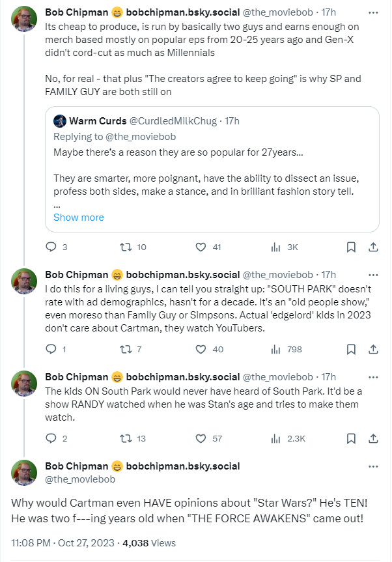392x562 pixels.
Task: Like the tweet with 41 likes
Action: tap(201, 247)
